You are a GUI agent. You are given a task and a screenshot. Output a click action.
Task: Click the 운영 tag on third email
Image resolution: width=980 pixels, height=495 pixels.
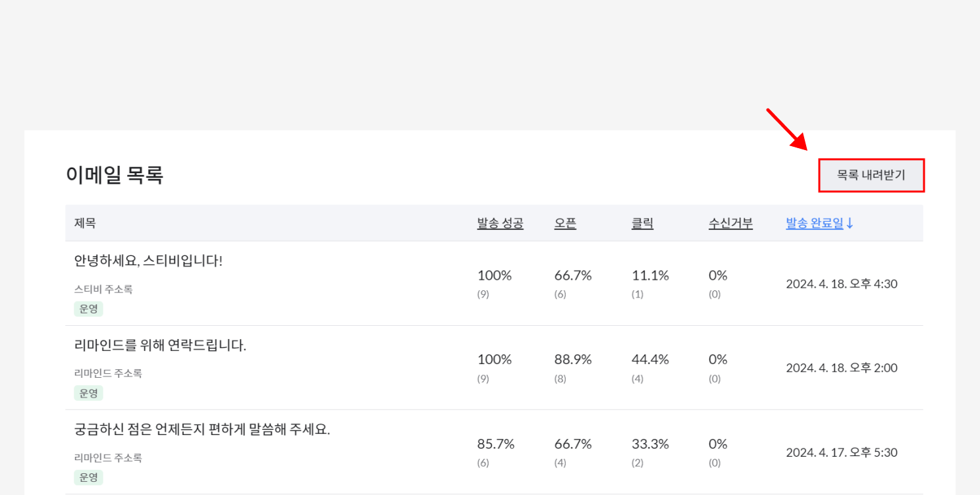point(88,477)
